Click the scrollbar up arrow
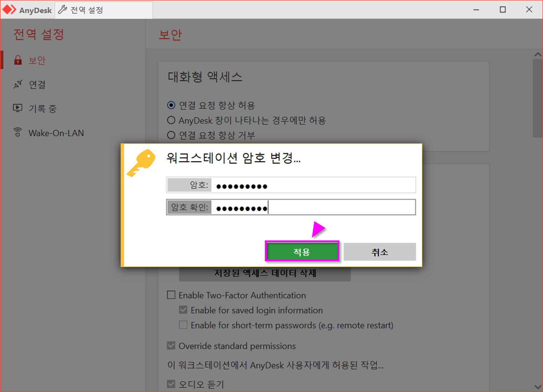Viewport: 543px width, 392px height. 538,54
